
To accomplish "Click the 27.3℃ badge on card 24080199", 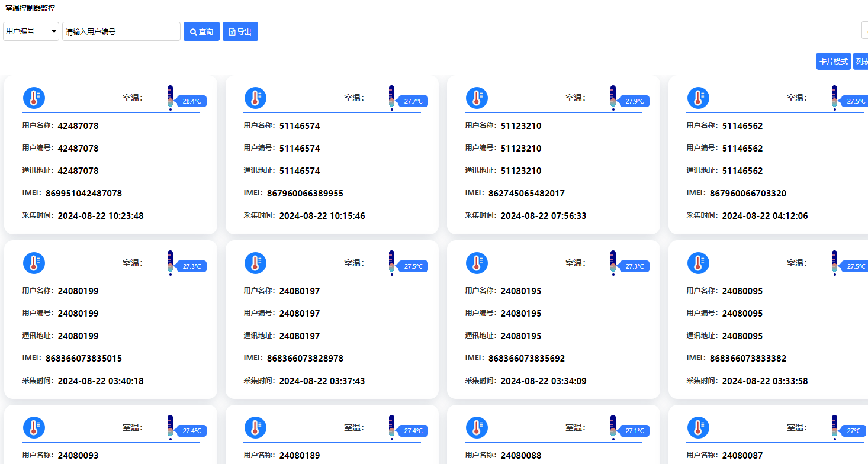I will point(192,266).
